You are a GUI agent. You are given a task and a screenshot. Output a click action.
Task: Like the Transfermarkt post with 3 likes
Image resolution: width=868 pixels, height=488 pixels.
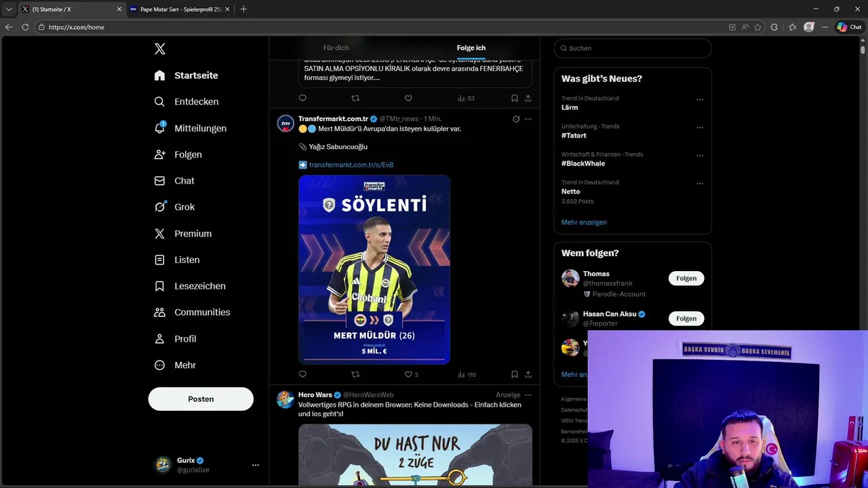(x=411, y=374)
